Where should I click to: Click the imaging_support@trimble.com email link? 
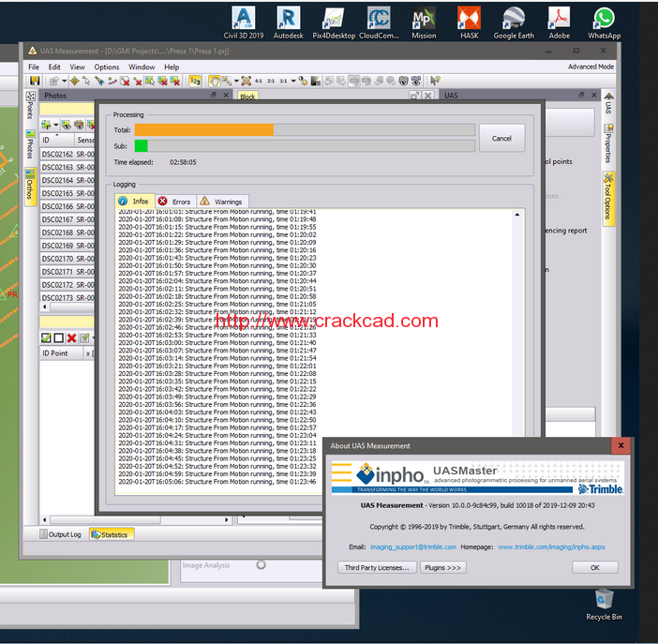tap(413, 547)
